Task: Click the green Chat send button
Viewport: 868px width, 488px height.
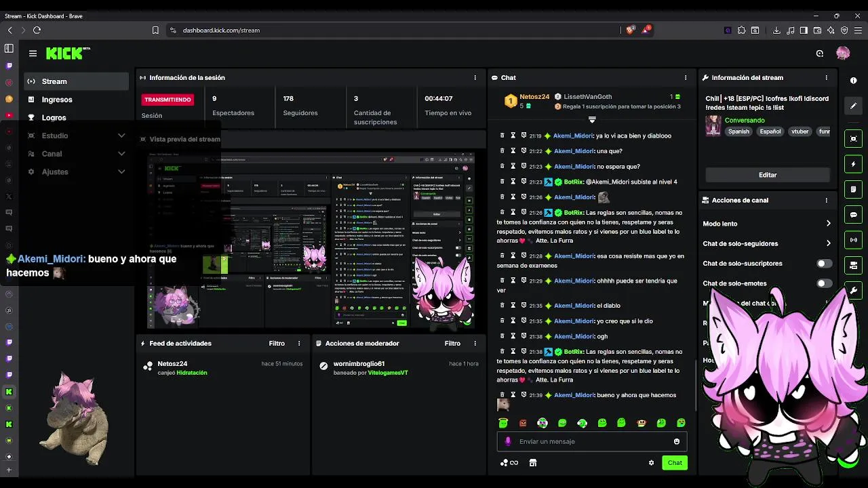Action: (675, 463)
